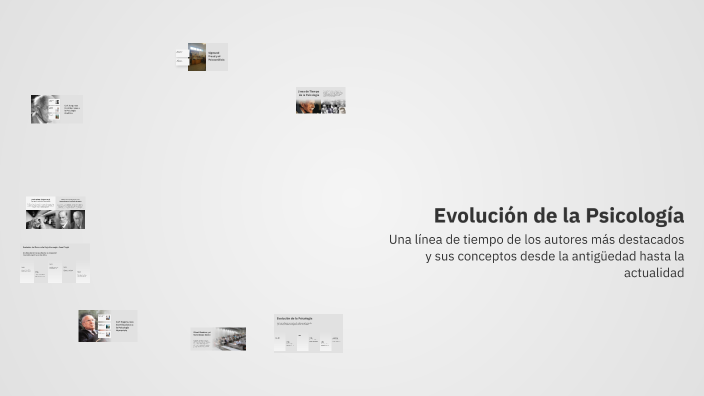Open the five-column timeline slide on the left
The height and width of the screenshot is (396, 704).
click(55, 263)
